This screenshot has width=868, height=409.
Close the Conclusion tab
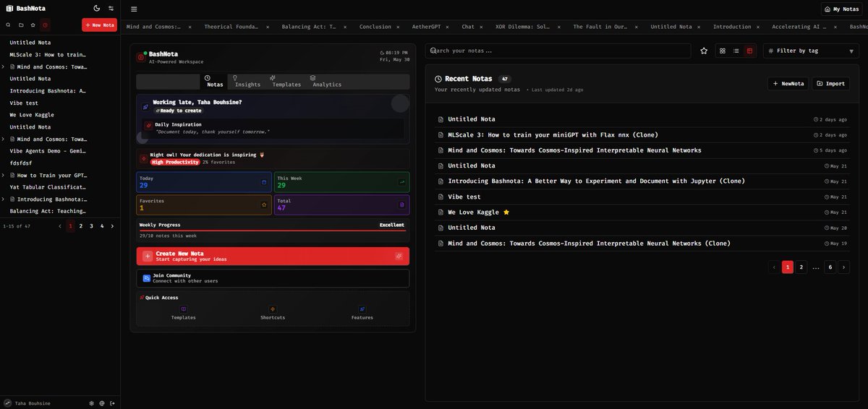point(398,27)
